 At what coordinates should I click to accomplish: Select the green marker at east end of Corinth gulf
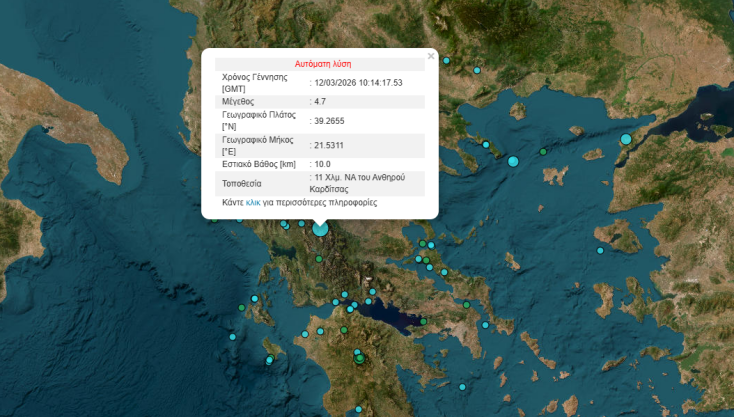coord(423,322)
